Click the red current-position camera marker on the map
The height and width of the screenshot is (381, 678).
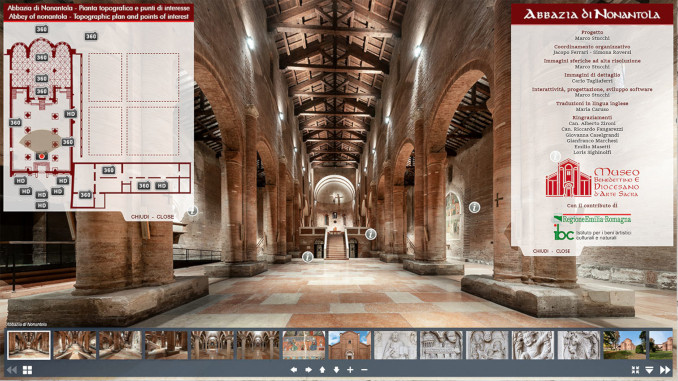42,156
